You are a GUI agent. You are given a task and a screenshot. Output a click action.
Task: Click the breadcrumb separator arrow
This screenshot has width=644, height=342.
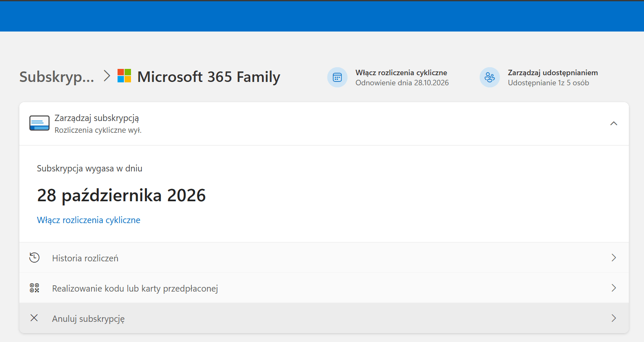107,76
